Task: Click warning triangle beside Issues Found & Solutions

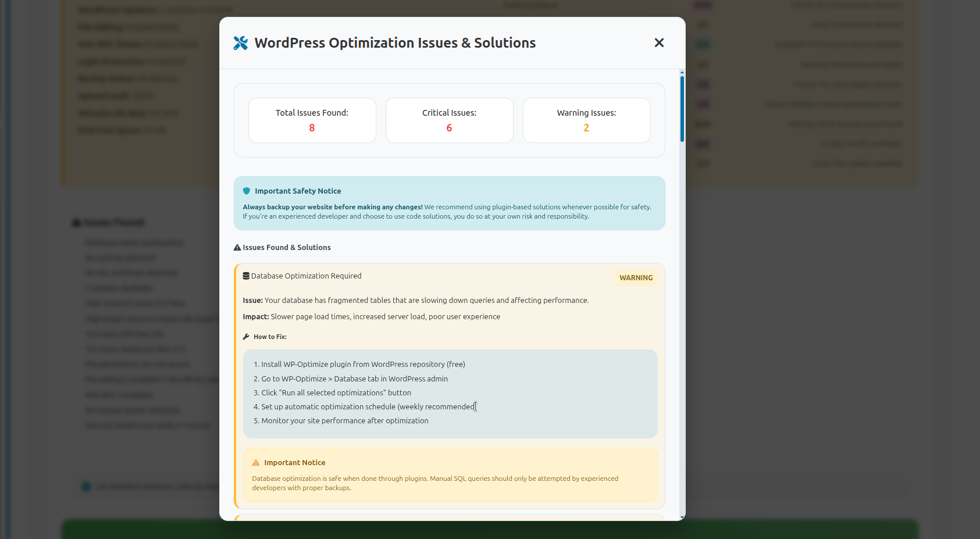Action: 237,248
